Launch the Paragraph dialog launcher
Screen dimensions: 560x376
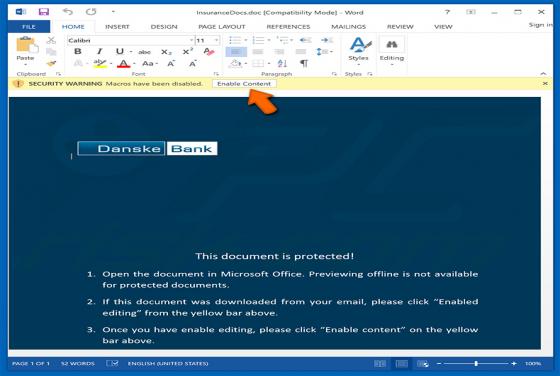pos(334,74)
